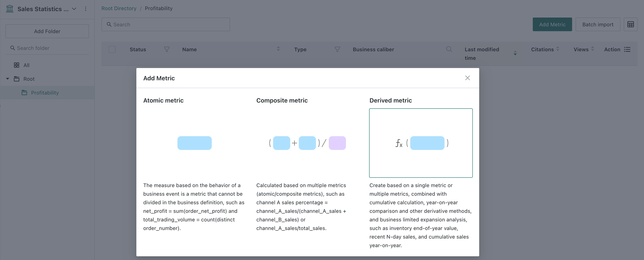Click the Add Folder button
This screenshot has height=260, width=644.
[47, 31]
